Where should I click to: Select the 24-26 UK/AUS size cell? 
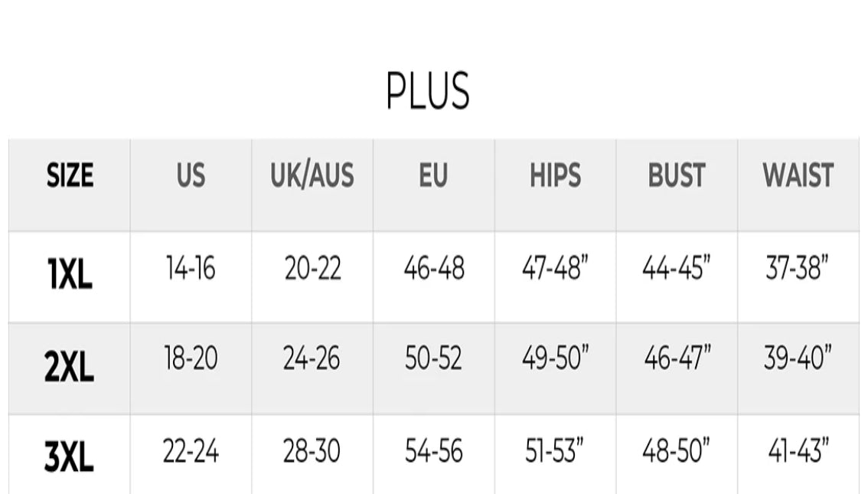pos(312,359)
